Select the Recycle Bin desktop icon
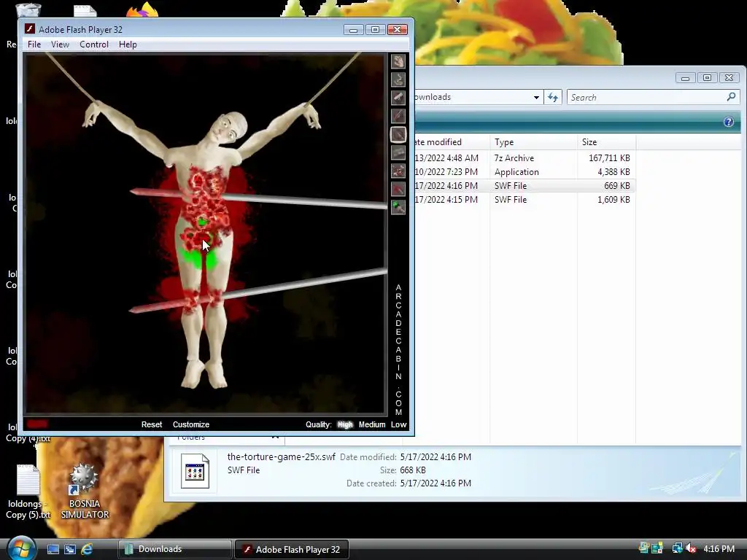The width and height of the screenshot is (747, 560). (28, 9)
